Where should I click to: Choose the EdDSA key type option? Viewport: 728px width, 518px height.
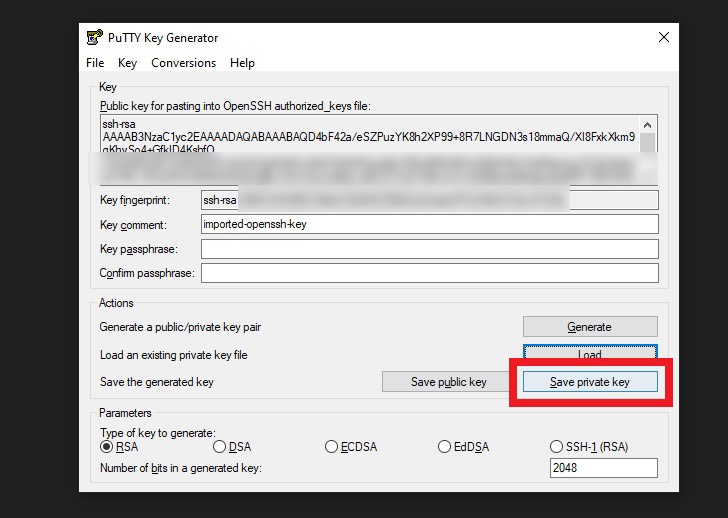(x=445, y=447)
